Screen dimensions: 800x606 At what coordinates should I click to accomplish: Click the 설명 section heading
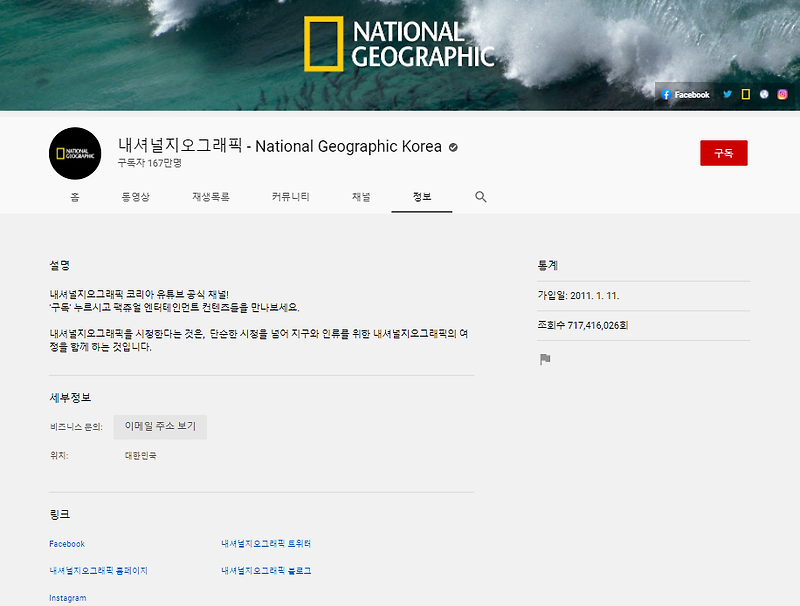pos(60,265)
